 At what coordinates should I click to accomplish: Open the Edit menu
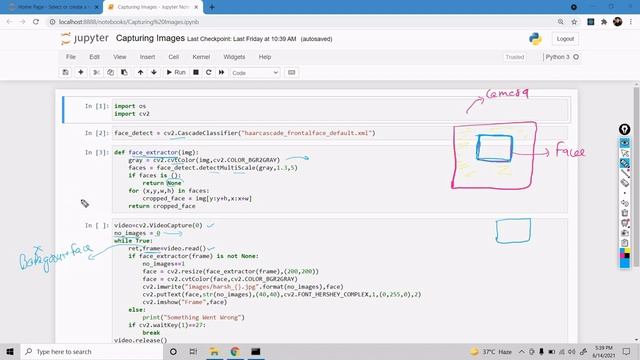94,57
